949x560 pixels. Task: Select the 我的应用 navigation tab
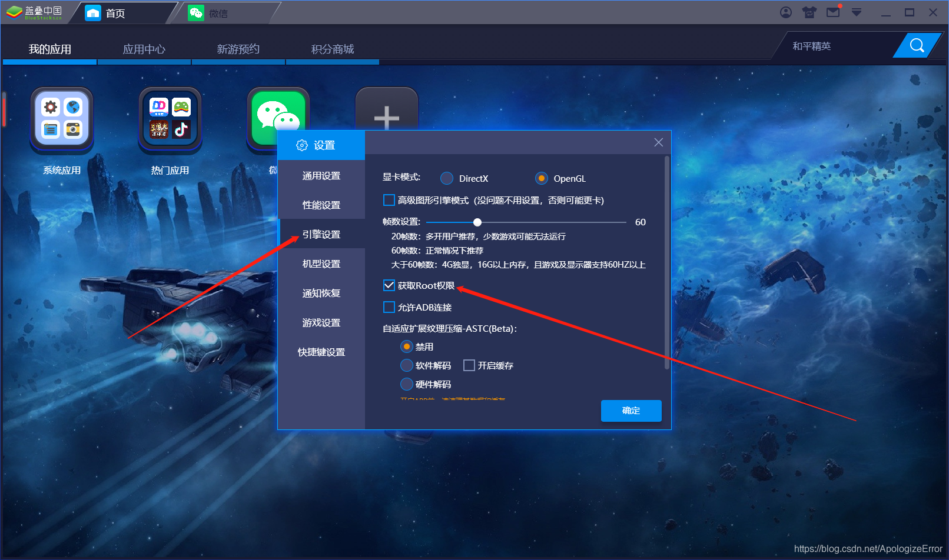[50, 49]
